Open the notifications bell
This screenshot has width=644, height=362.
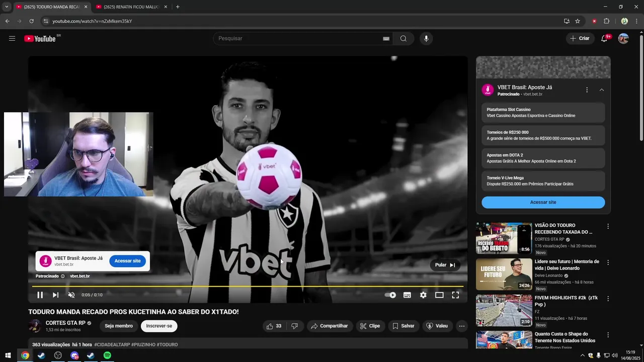604,39
